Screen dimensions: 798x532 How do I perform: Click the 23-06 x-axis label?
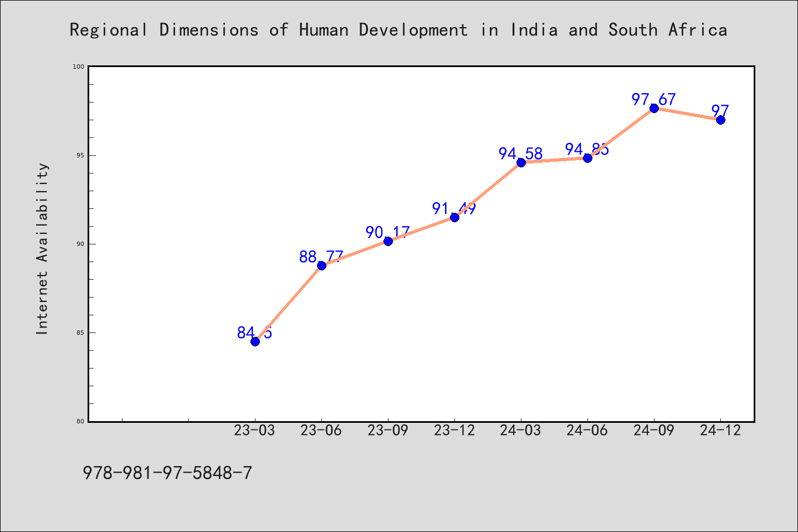point(321,431)
